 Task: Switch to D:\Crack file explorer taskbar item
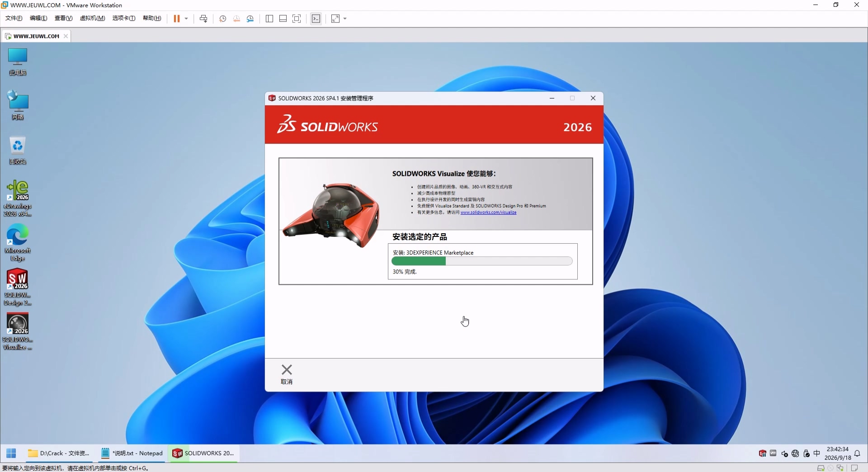[x=59, y=453]
